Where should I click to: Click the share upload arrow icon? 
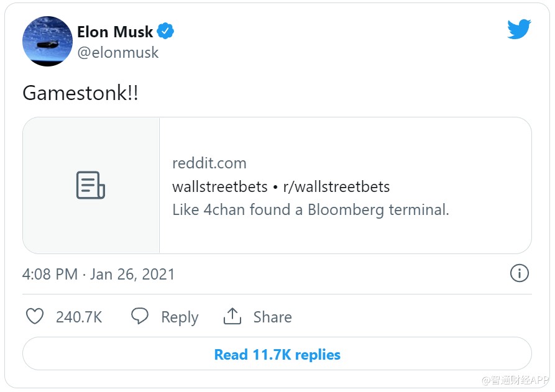[232, 316]
